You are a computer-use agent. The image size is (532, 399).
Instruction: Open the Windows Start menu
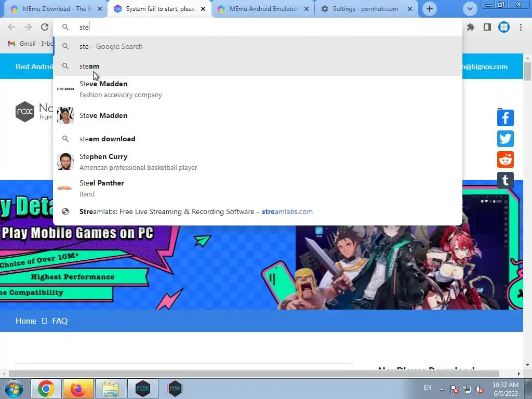[14, 389]
